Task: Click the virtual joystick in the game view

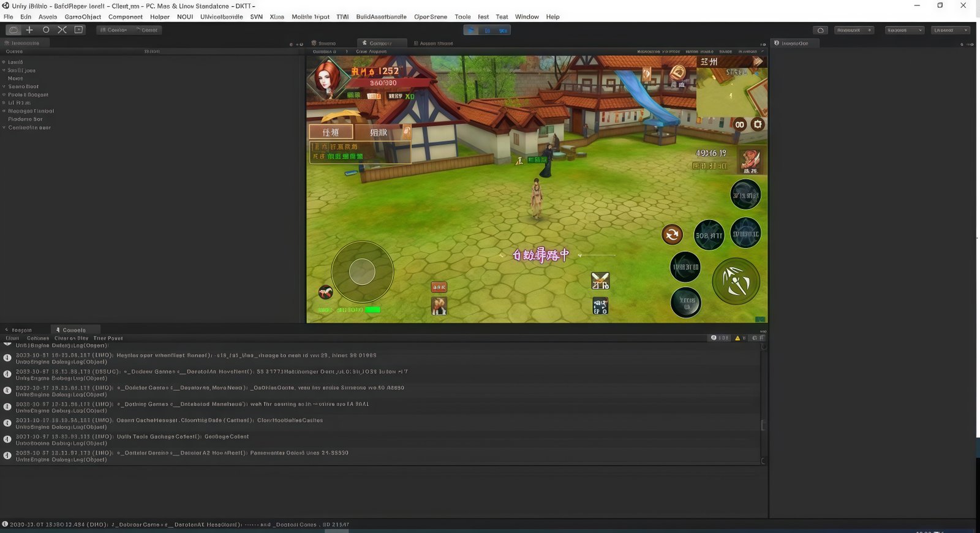Action: (x=362, y=271)
